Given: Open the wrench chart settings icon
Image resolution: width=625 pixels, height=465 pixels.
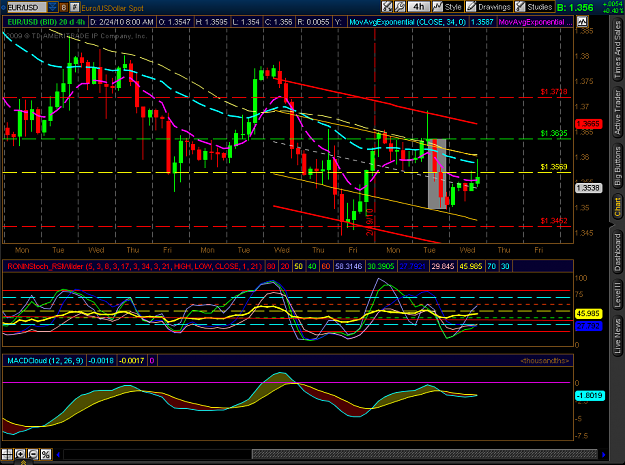Looking at the screenshot, I should tap(400, 7).
